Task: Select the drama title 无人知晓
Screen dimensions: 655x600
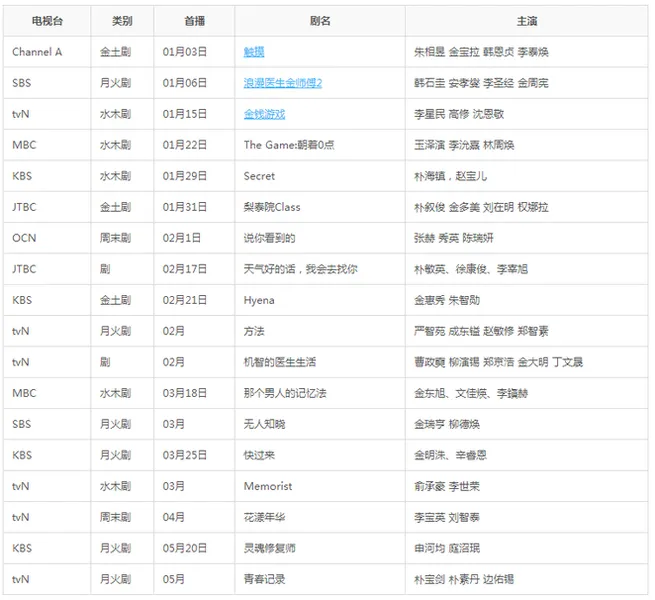Action: [264, 424]
